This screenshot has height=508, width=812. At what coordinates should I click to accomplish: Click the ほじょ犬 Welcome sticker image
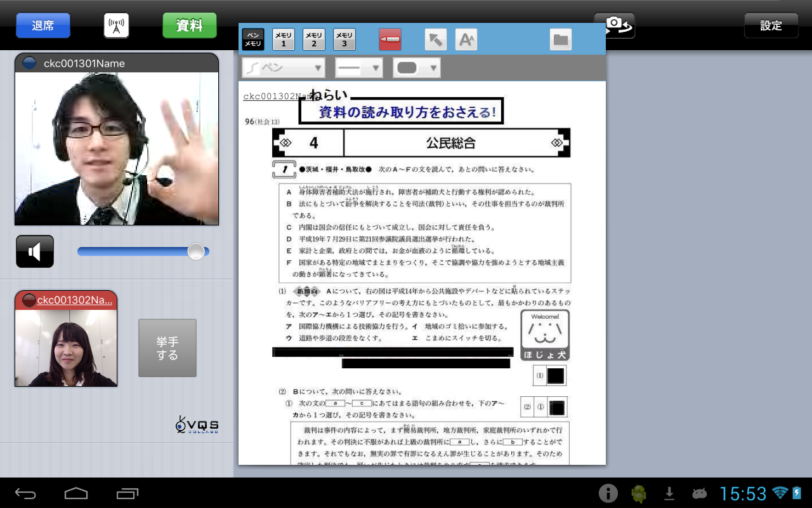click(x=545, y=335)
